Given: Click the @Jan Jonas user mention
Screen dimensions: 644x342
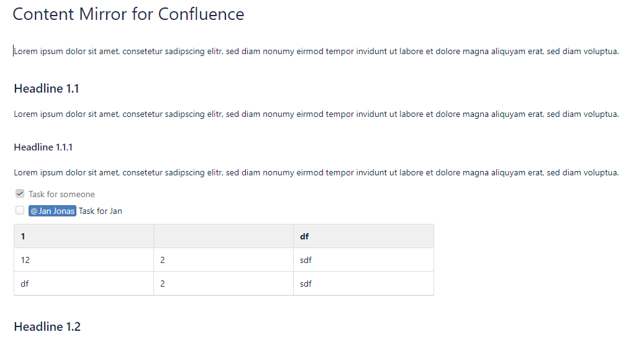Looking at the screenshot, I should pos(52,211).
